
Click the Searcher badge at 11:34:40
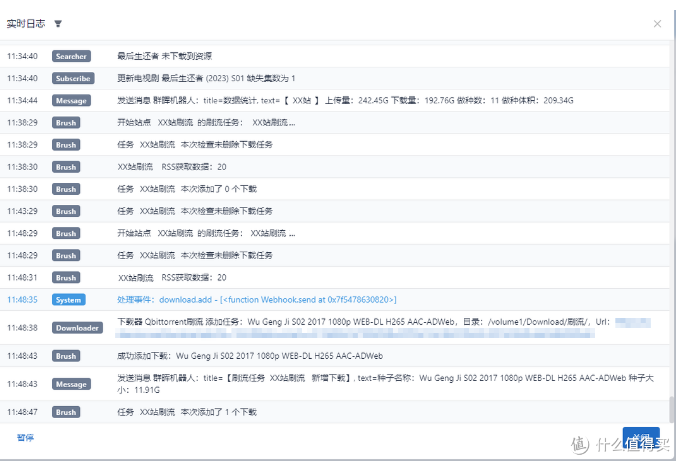pyautogui.click(x=71, y=56)
